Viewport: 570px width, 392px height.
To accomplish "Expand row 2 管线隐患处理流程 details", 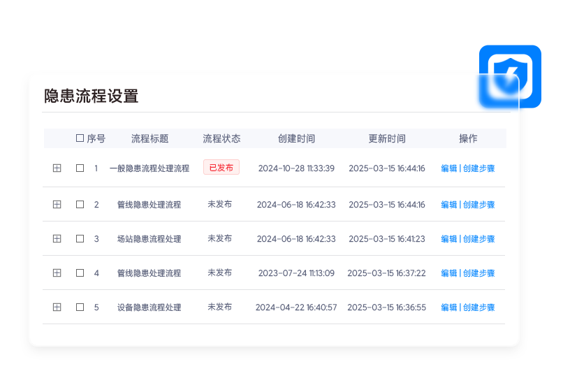I will click(57, 205).
